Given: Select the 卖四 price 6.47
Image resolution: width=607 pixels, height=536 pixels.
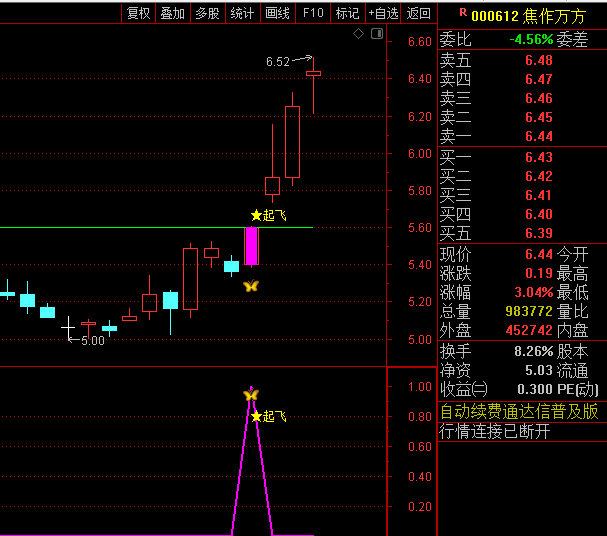Looking at the screenshot, I should tap(539, 79).
